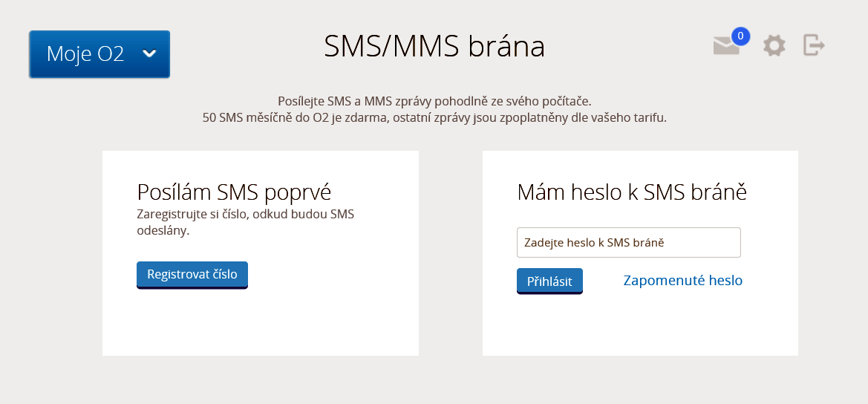This screenshot has height=404, width=868.
Task: Click the Registrovat číslo button
Action: point(192,275)
